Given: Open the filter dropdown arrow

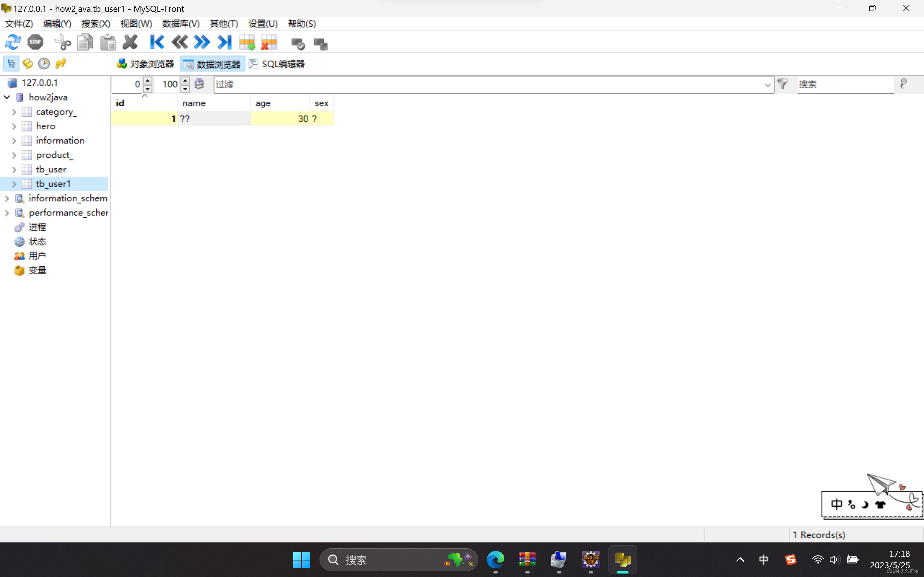Looking at the screenshot, I should pyautogui.click(x=767, y=85).
